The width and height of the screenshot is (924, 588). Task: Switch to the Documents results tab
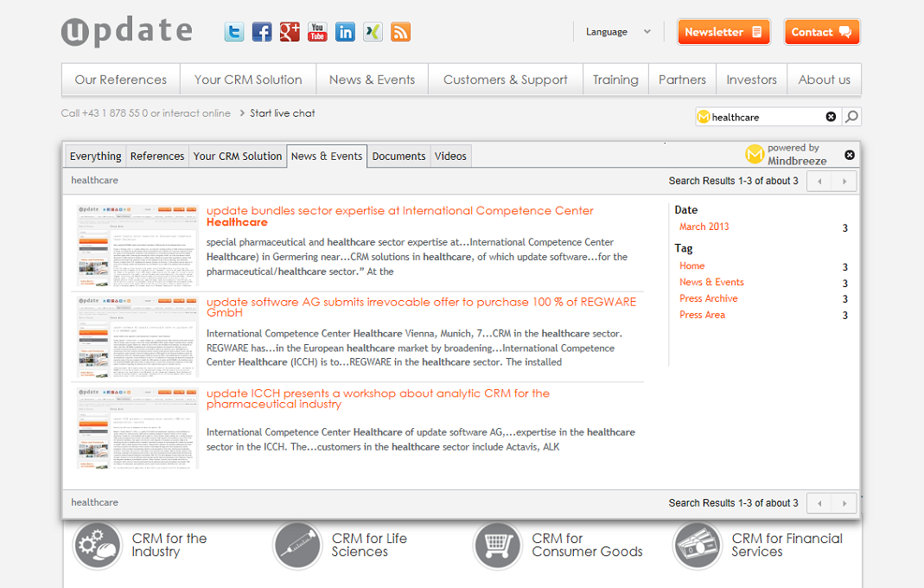399,157
